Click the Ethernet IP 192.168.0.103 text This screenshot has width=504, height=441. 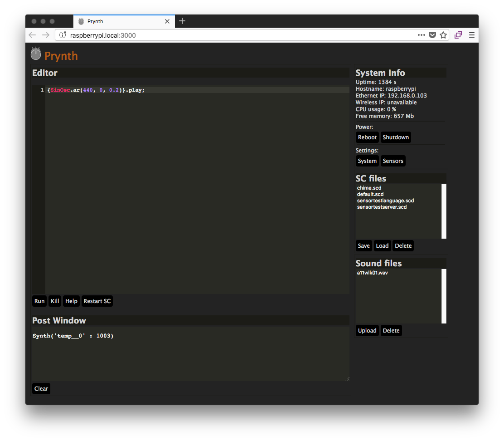click(391, 96)
